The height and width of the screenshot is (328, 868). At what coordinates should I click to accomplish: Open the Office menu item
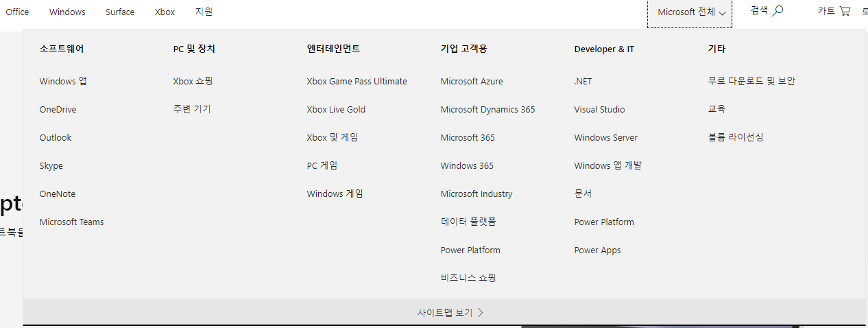click(17, 12)
